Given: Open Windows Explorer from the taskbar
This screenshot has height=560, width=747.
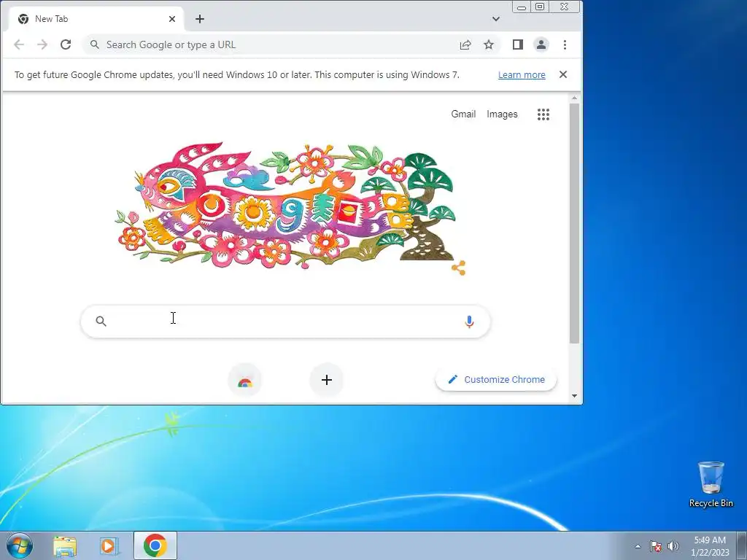Looking at the screenshot, I should point(65,545).
